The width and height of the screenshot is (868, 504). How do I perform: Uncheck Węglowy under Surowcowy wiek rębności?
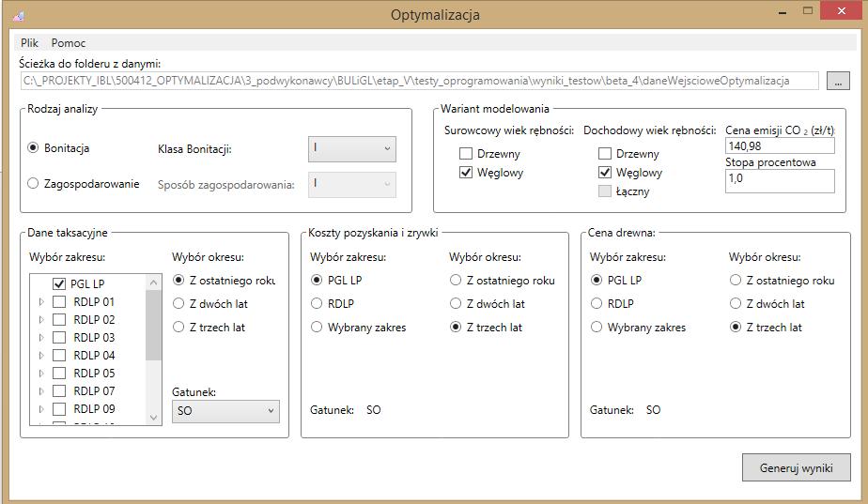click(x=466, y=172)
